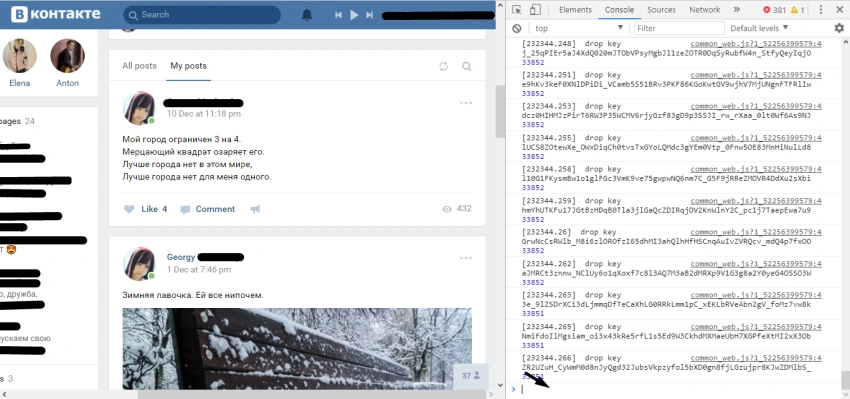Open the 1 Dec at 7:46 pm link
The image size is (850, 399).
coord(199,269)
